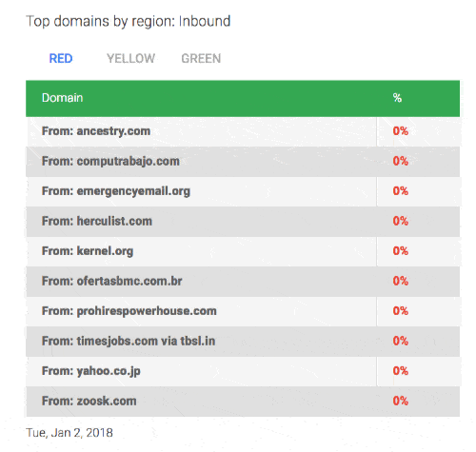This screenshot has width=476, height=452.
Task: Select the ancestry.com domain row
Action: (243, 131)
